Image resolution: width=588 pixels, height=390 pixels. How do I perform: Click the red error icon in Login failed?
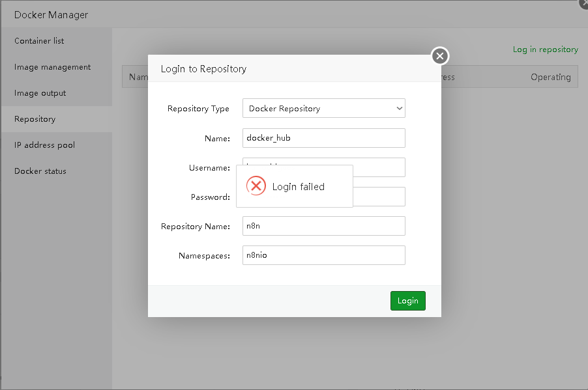(x=256, y=186)
